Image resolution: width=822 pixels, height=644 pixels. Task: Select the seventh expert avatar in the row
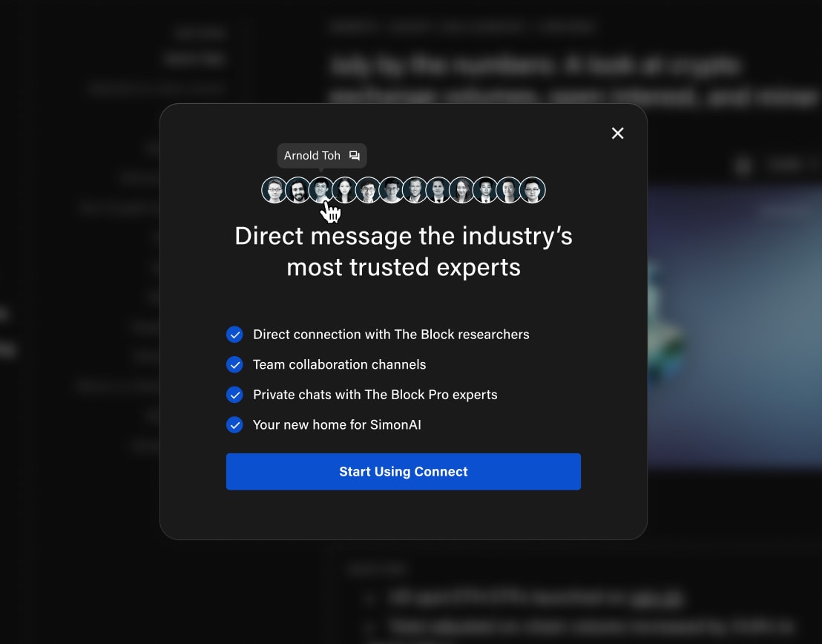point(415,191)
